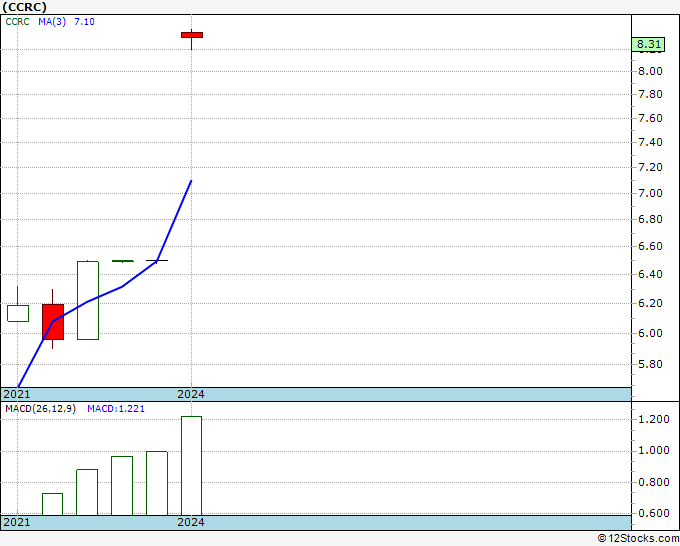Click the (CCRC) chart title
The width and height of the screenshot is (680, 546).
click(x=25, y=7)
